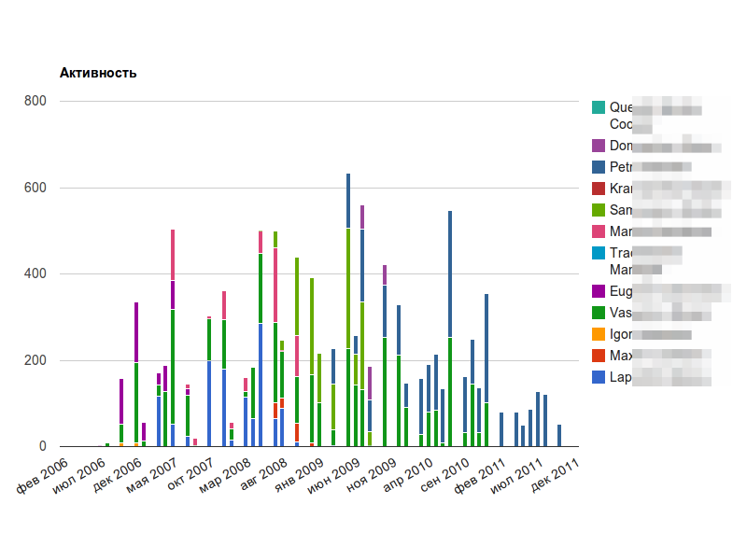Viewport: 747px width, 560px height.
Task: Click the dark blue swatch beside 'Petr'
Action: point(598,167)
